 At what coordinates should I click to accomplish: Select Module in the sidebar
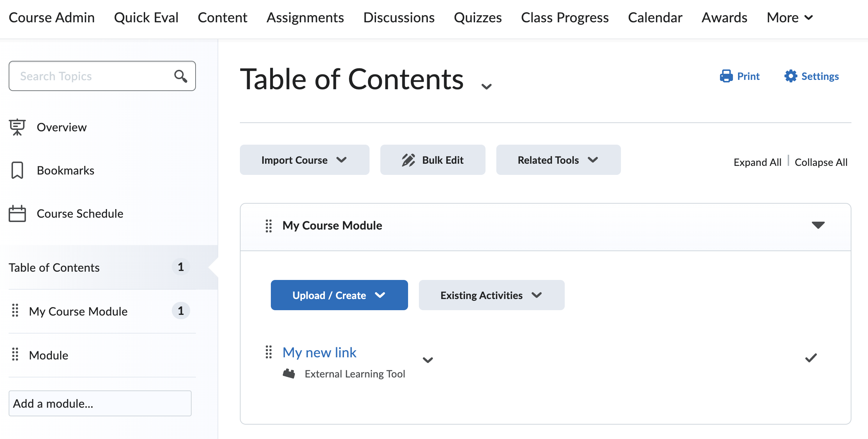49,356
